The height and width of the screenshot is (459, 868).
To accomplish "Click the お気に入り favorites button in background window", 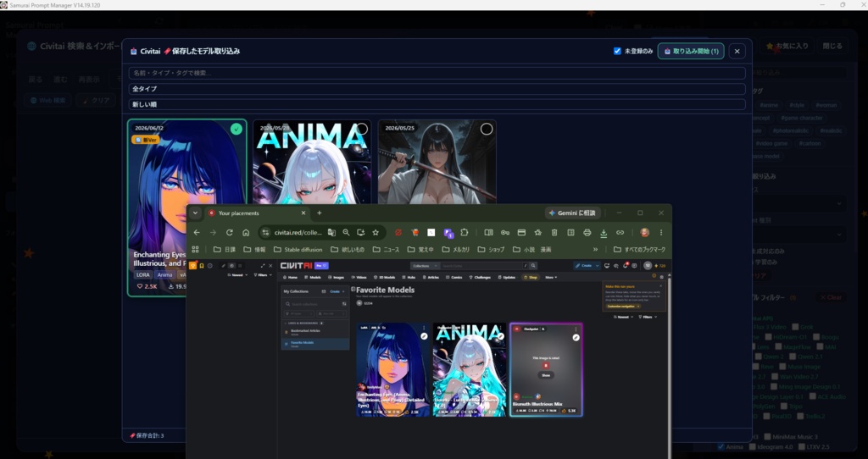I will click(787, 46).
